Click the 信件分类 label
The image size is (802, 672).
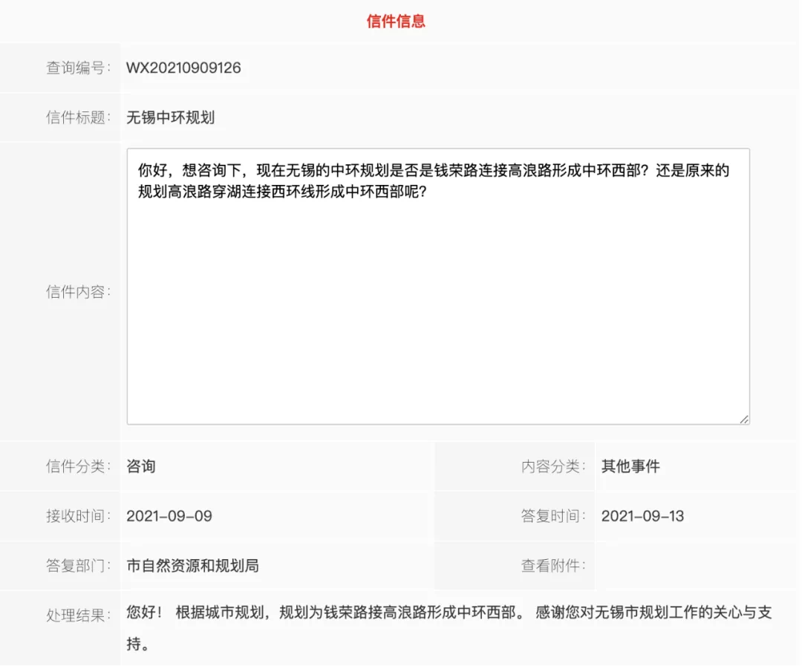tap(78, 467)
